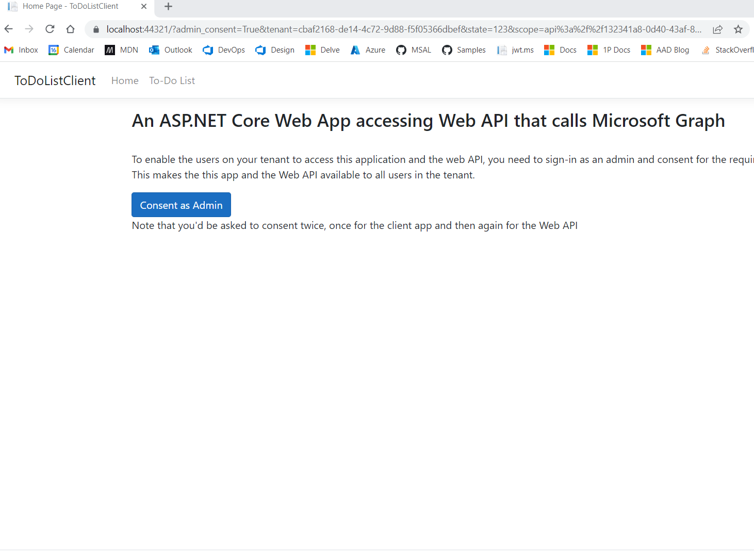Image resolution: width=754 pixels, height=560 pixels.
Task: Click the localhost address bar URL
Action: click(x=403, y=29)
